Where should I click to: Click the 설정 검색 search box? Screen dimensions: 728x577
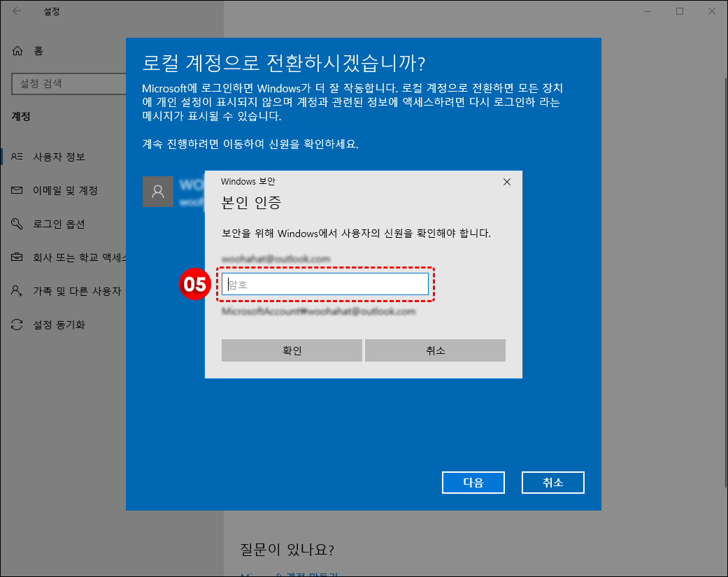pos(69,84)
